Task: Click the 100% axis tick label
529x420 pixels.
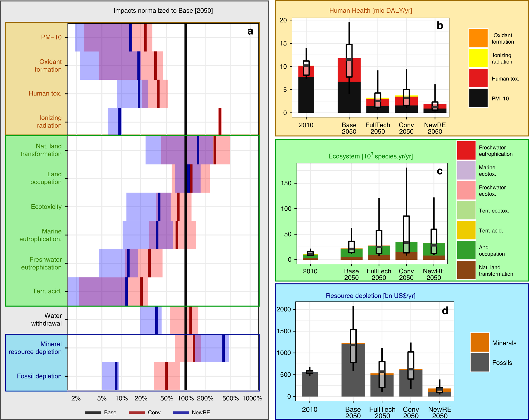Action: point(186,398)
